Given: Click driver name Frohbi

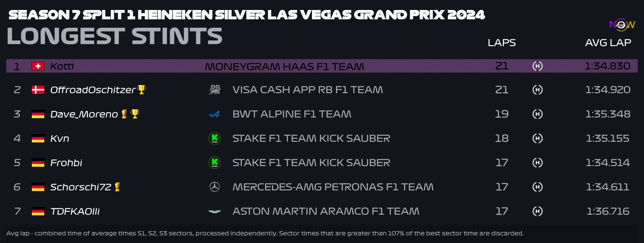Looking at the screenshot, I should point(66,163).
